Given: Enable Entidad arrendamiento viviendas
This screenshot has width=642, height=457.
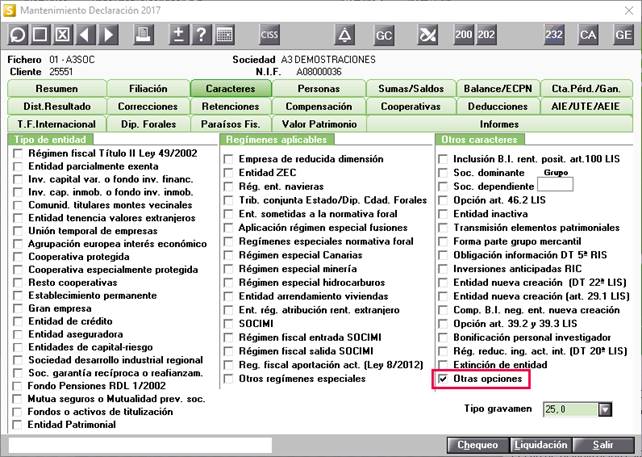Looking at the screenshot, I should point(228,296).
